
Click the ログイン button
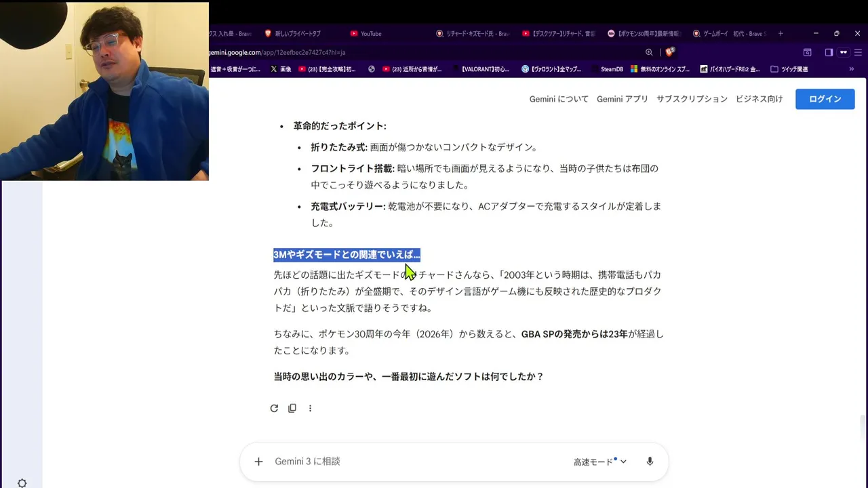point(825,99)
